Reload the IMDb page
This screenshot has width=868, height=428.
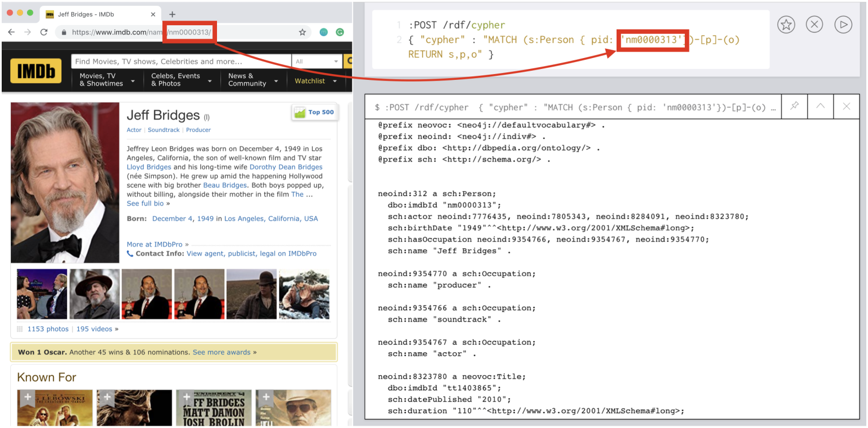click(44, 32)
